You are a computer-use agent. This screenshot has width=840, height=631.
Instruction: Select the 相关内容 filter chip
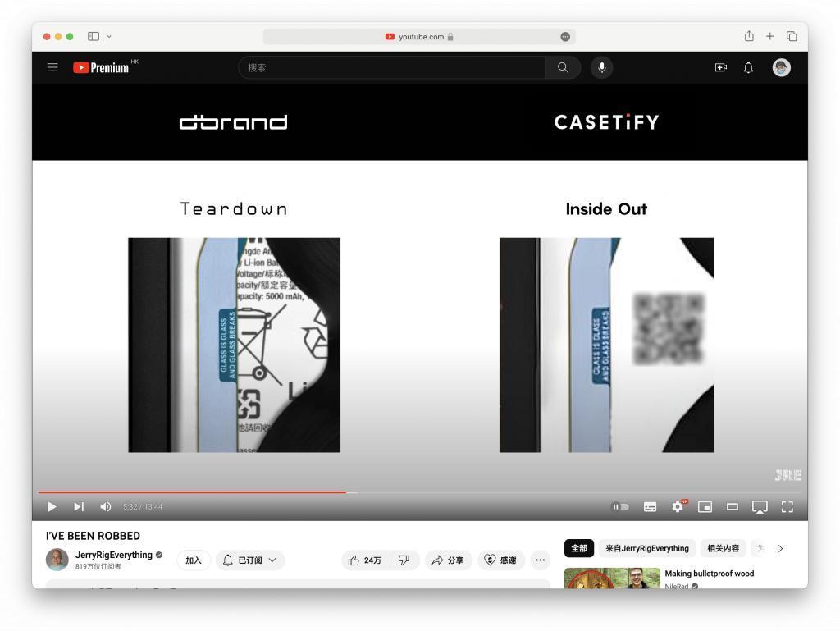(723, 548)
